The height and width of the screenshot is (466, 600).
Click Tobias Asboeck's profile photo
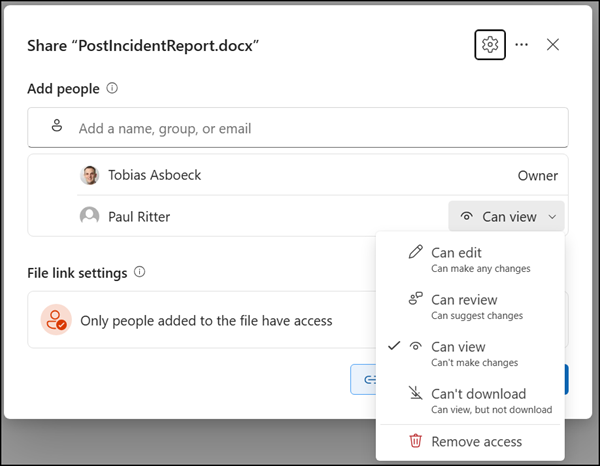[x=90, y=175]
